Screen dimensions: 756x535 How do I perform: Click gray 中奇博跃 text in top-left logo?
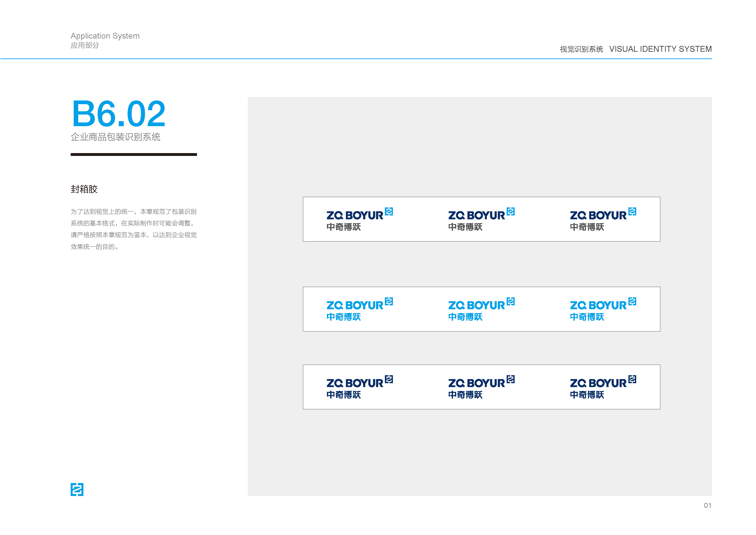(x=344, y=227)
